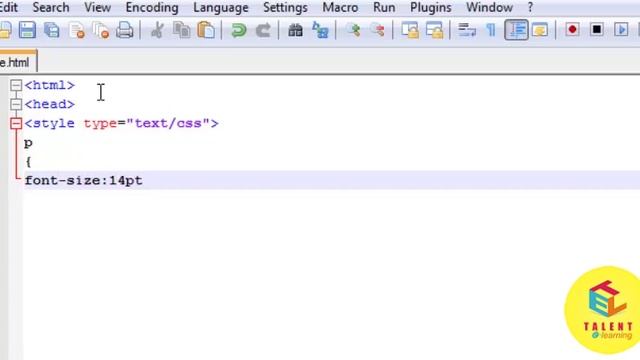Open the Macro menu
This screenshot has width=640, height=360.
(x=340, y=7)
